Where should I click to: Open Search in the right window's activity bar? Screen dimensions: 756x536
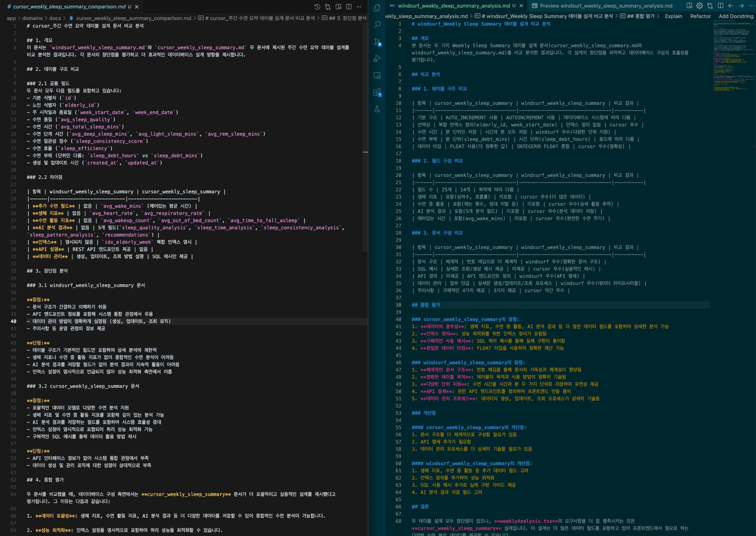coord(377,25)
